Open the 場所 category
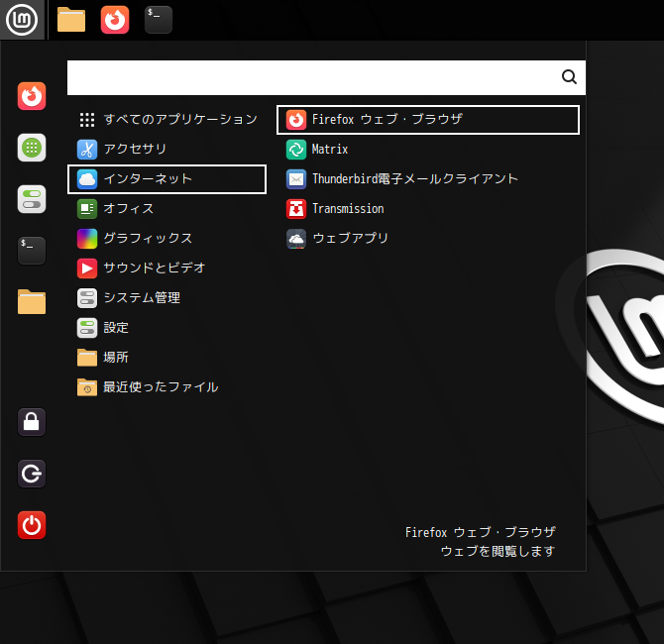Image resolution: width=664 pixels, height=644 pixels. click(x=166, y=358)
